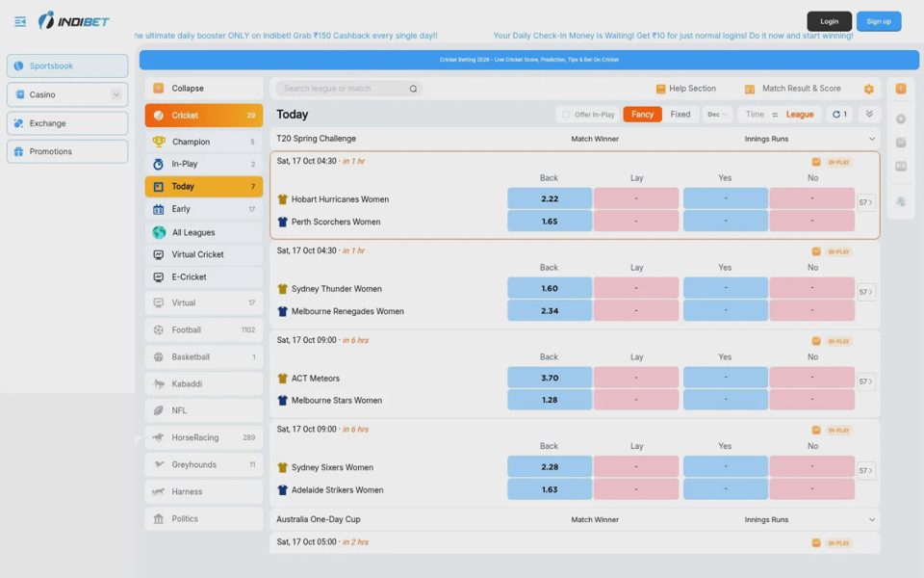Open the Dec odds format dropdown
This screenshot has width=924, height=578.
pos(717,115)
